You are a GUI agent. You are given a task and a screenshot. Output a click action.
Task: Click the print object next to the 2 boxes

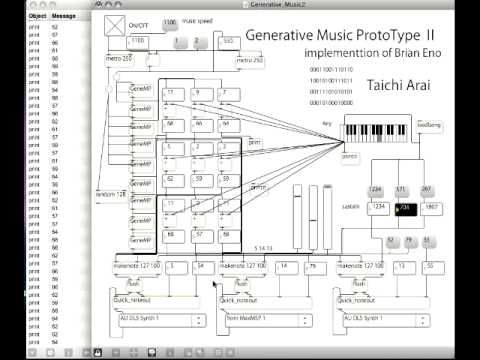(255, 144)
